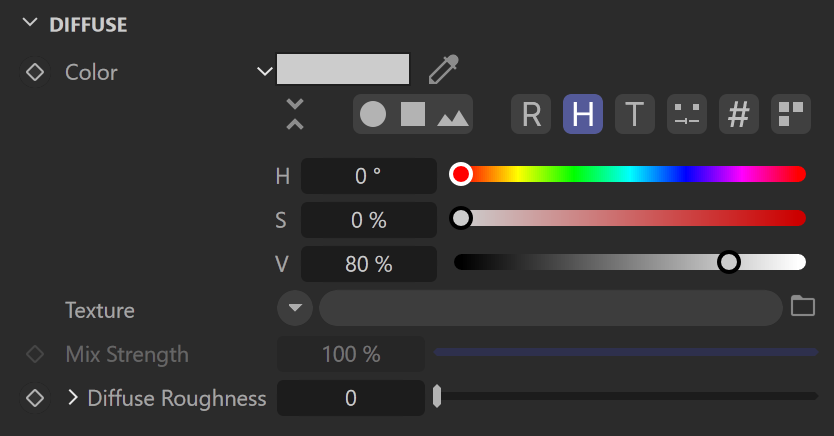The image size is (834, 436).
Task: Choose the pick color from image icon
Action: (453, 115)
